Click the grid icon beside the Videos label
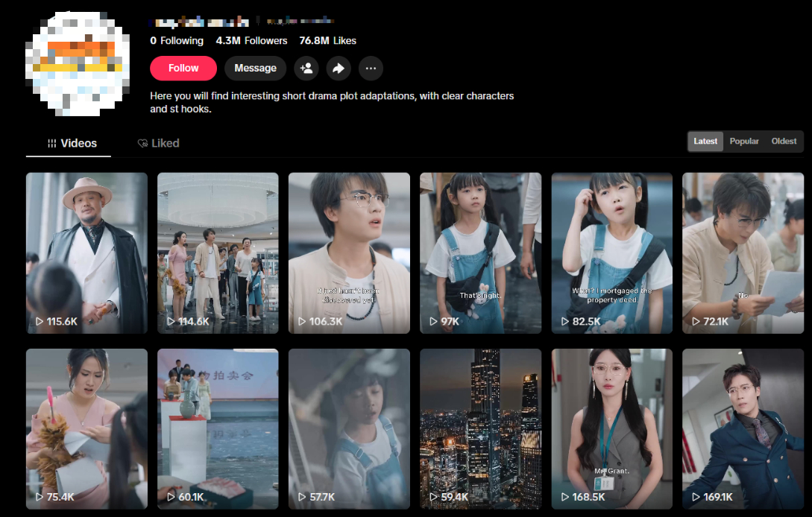This screenshot has width=812, height=517. tap(51, 143)
